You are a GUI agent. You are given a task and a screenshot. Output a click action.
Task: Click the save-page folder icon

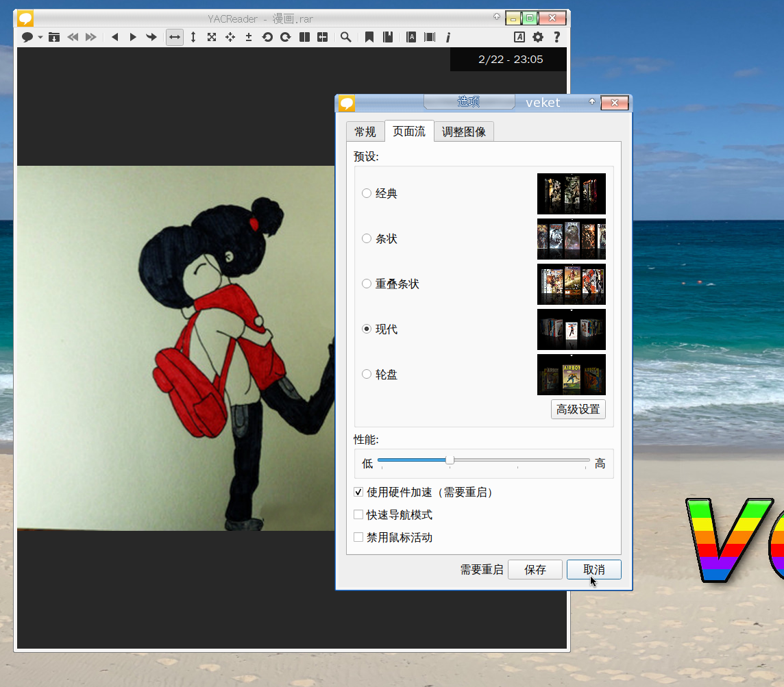(54, 37)
